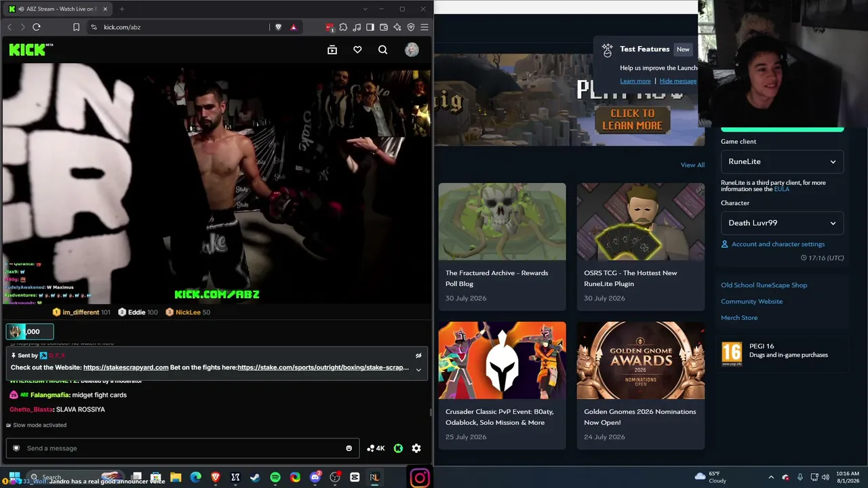Screen dimensions: 868x488
Task: Click the green Kick gift icon in chat
Action: click(x=398, y=448)
